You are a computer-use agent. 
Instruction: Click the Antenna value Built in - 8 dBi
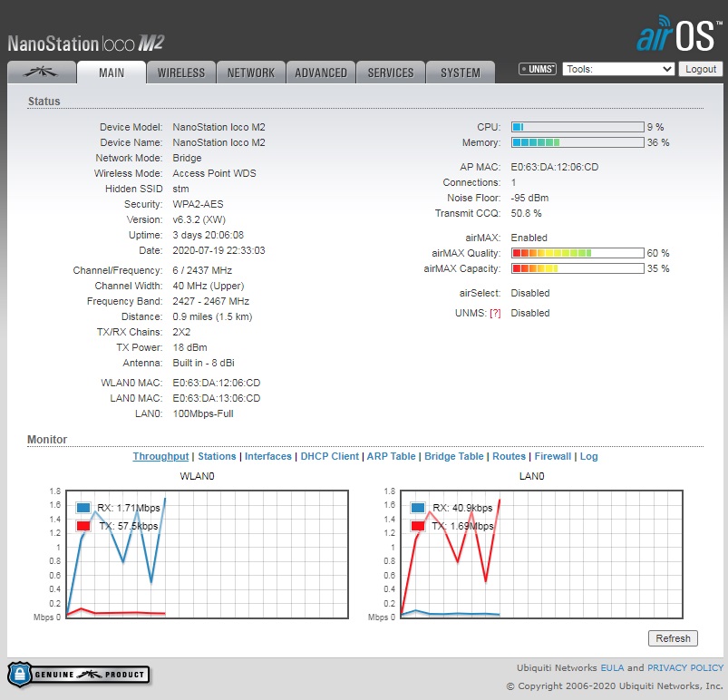click(203, 363)
